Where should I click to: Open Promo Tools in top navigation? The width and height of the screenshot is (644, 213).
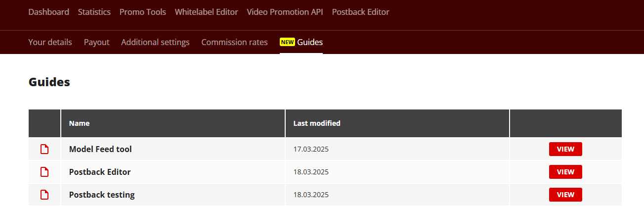click(x=143, y=12)
